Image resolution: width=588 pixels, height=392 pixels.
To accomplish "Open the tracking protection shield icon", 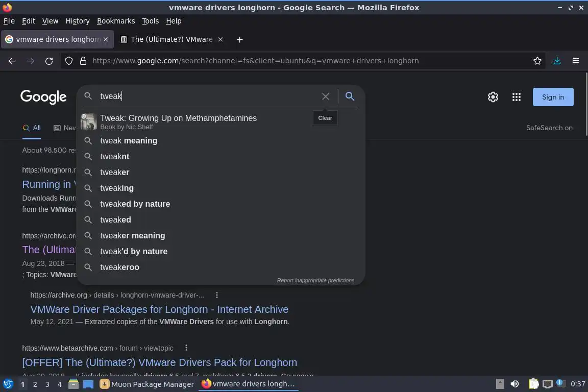I will point(68,61).
